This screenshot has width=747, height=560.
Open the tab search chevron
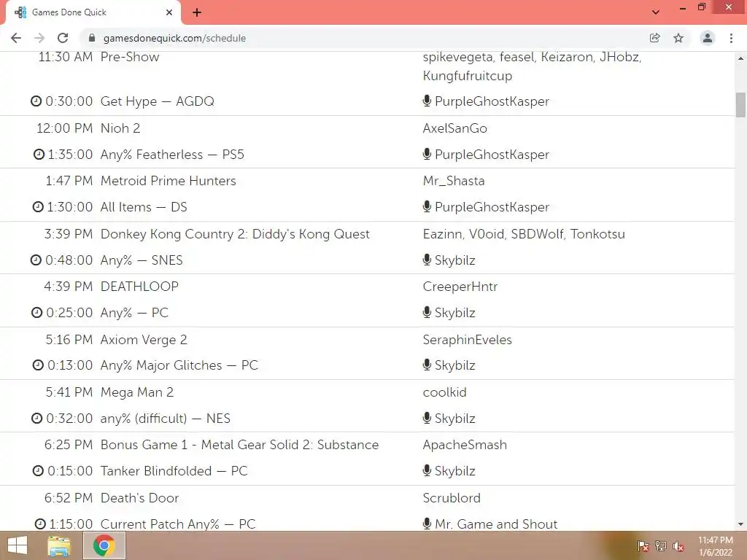point(656,12)
